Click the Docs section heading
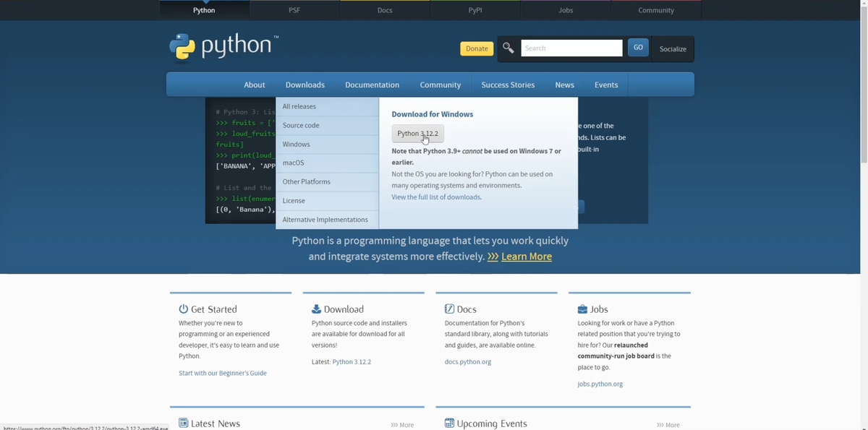Screen dimensions: 868x430 click(x=467, y=309)
